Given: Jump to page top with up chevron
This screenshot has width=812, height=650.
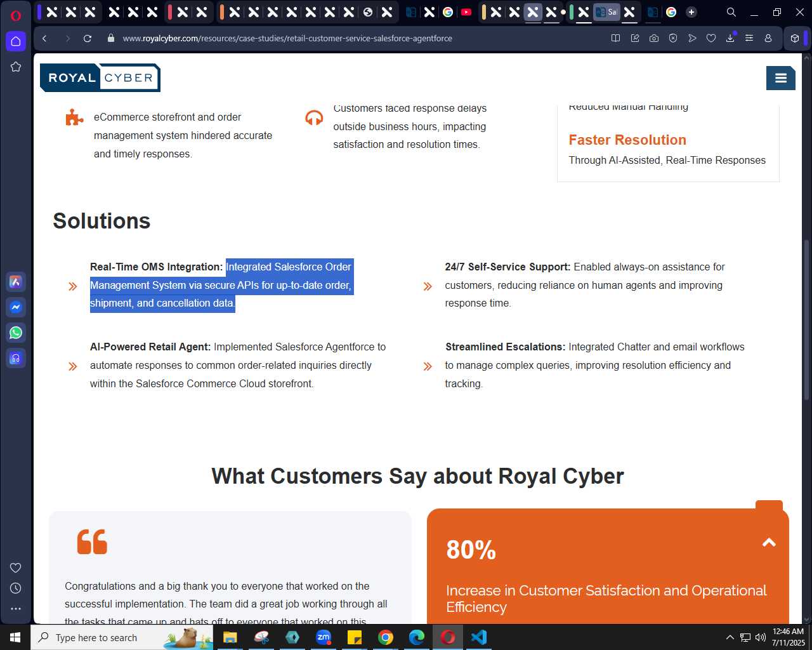Looking at the screenshot, I should coord(769,542).
